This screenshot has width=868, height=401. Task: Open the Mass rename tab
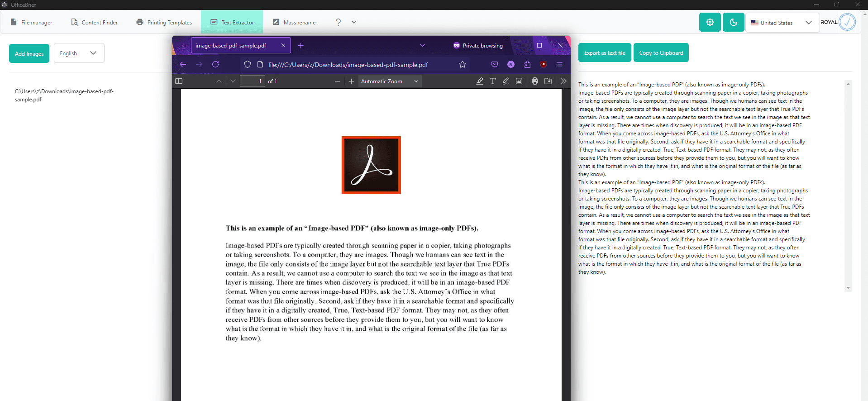pyautogui.click(x=294, y=22)
